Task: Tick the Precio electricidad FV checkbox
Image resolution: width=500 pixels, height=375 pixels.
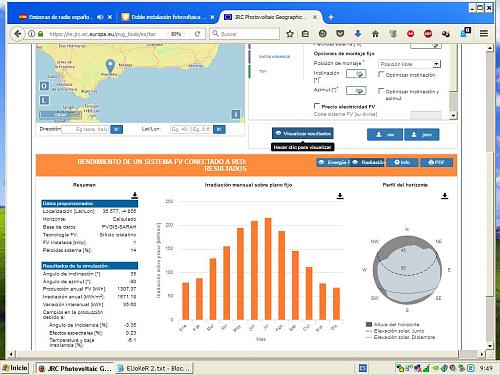Action: click(317, 106)
